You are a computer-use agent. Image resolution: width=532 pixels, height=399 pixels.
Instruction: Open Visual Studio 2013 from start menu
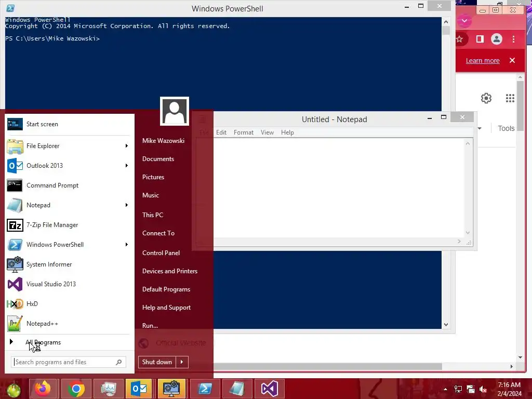click(x=70, y=284)
